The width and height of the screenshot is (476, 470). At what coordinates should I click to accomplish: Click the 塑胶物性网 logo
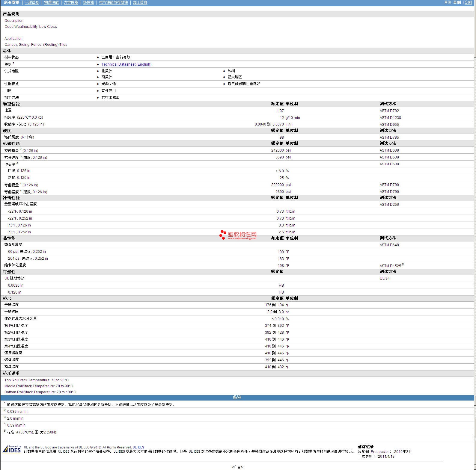coord(238,235)
